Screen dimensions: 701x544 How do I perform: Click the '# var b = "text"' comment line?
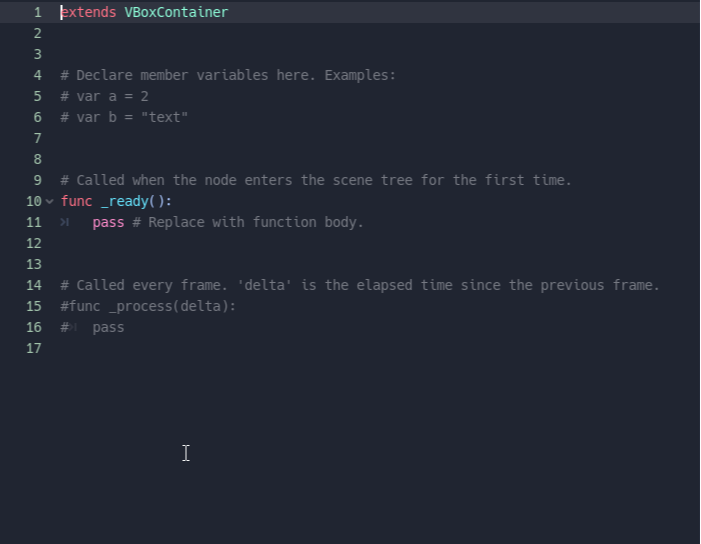(x=124, y=117)
